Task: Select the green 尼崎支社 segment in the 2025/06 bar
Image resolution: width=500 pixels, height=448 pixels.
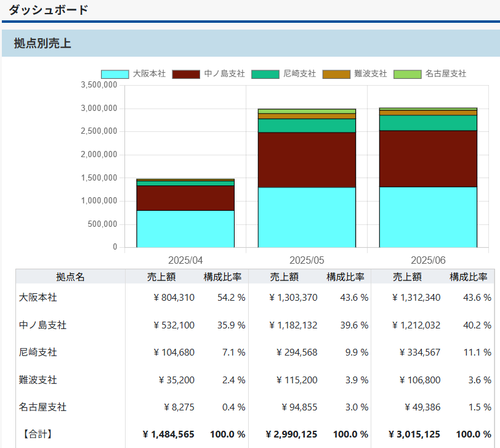Action: pos(428,123)
